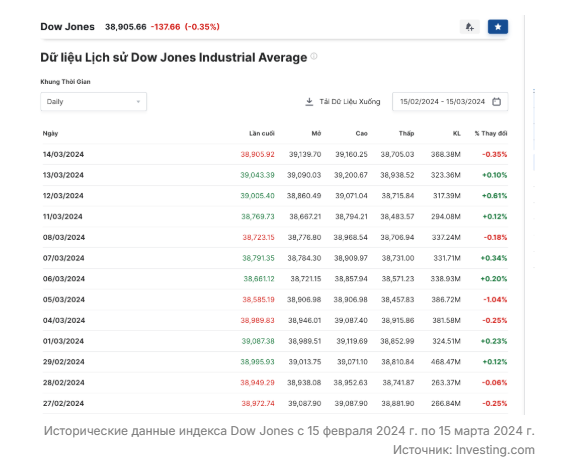
Task: Click the -1.04% change value
Action: click(495, 299)
